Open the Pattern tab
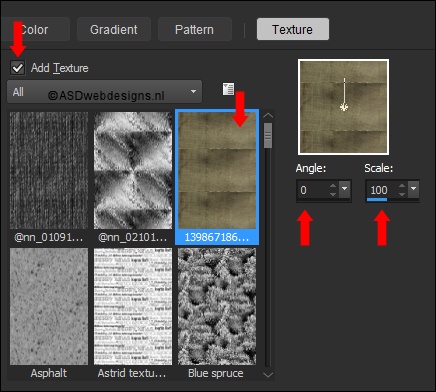The width and height of the screenshot is (436, 392). [x=194, y=29]
